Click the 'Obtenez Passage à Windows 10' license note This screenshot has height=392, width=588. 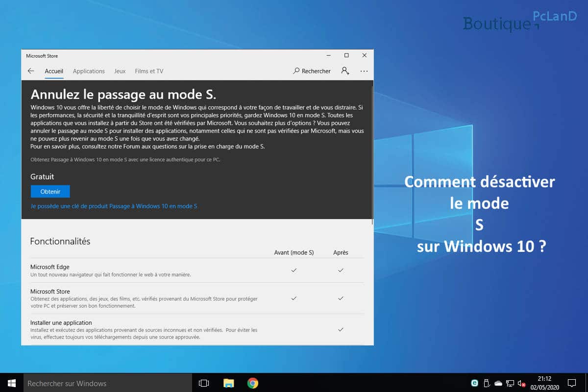[x=125, y=160]
